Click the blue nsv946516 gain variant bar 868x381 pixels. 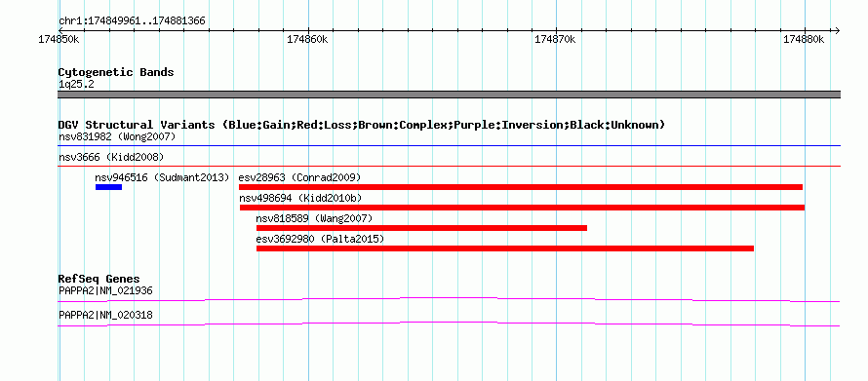coord(108,187)
